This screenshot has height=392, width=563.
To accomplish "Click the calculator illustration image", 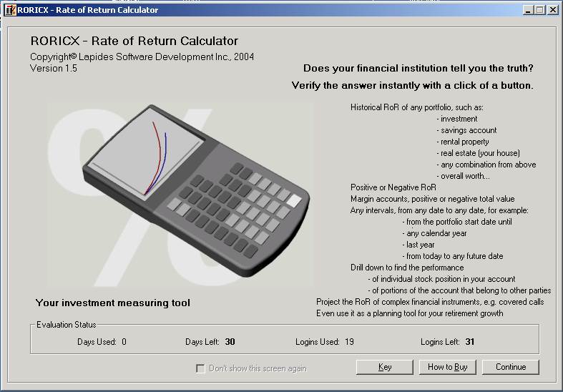I will click(180, 194).
